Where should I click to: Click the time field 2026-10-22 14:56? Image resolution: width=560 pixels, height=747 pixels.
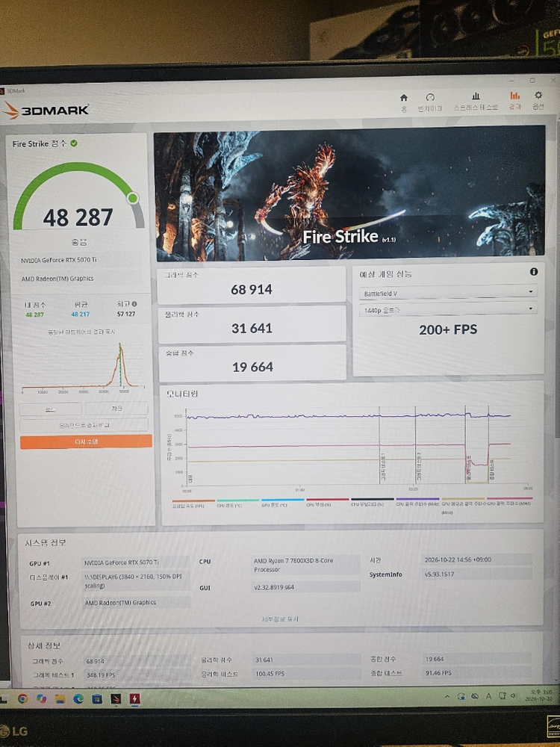click(477, 560)
